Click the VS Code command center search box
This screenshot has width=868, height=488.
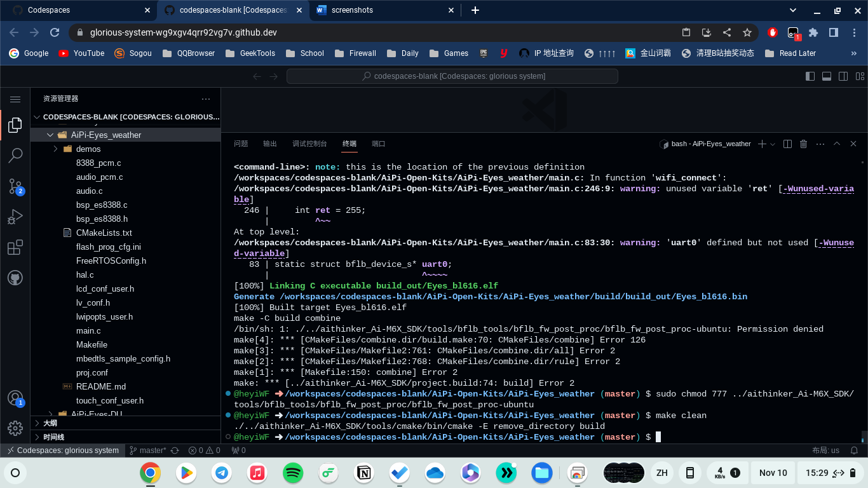(452, 76)
